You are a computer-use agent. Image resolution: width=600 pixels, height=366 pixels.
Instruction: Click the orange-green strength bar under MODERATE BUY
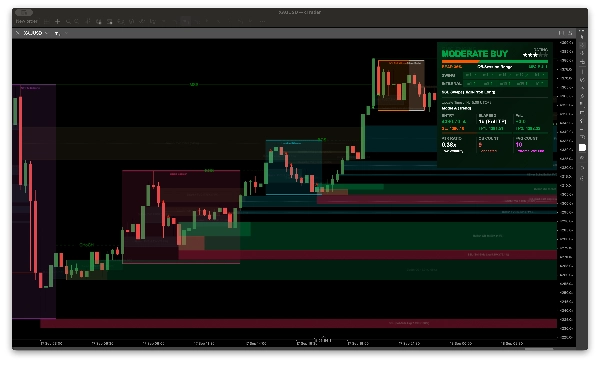(494, 61)
